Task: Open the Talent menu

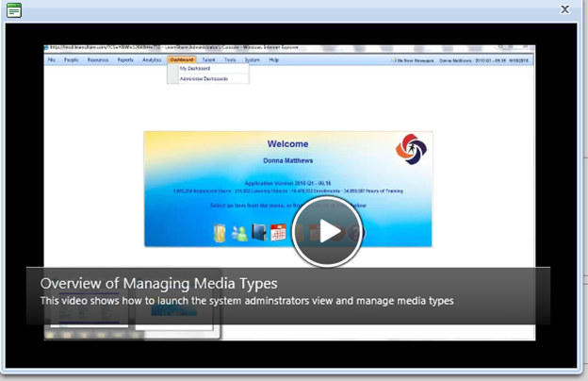Action: pyautogui.click(x=208, y=59)
